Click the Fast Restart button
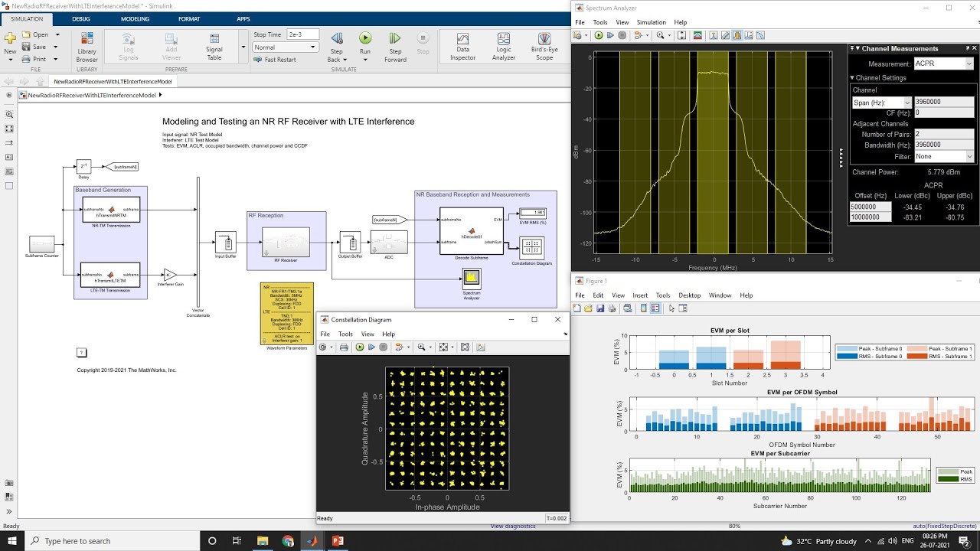Viewport: 980px width, 551px height. pyautogui.click(x=275, y=60)
